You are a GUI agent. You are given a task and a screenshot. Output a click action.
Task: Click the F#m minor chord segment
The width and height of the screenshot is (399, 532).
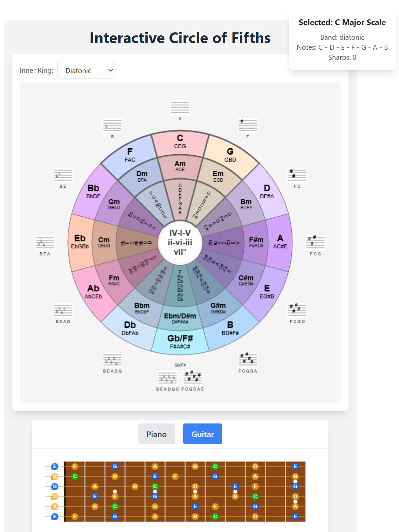tap(256, 242)
